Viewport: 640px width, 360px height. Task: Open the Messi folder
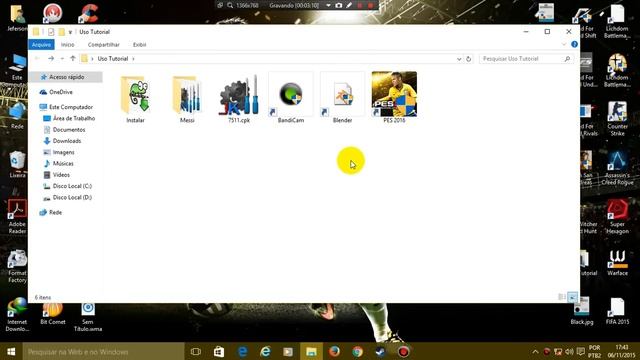coord(187,98)
